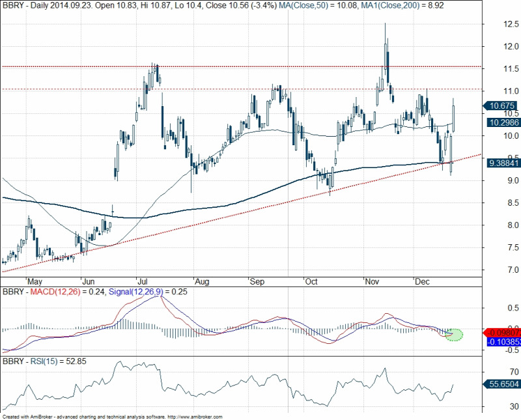The image size is (521, 420).
Task: Click the Nov label on date axis
Action: (372, 282)
